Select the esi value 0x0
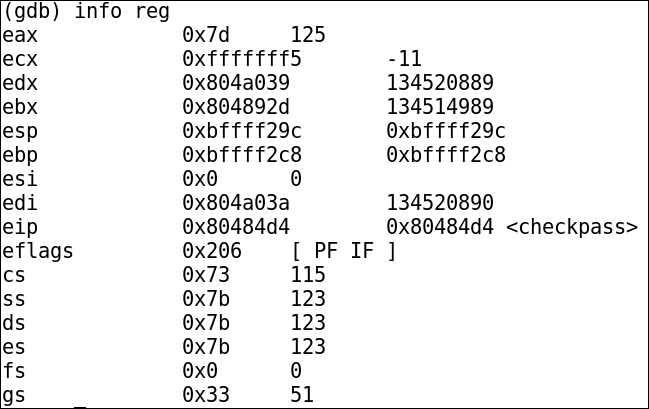Screen dimensions: 649x409 pyautogui.click(x=200, y=178)
